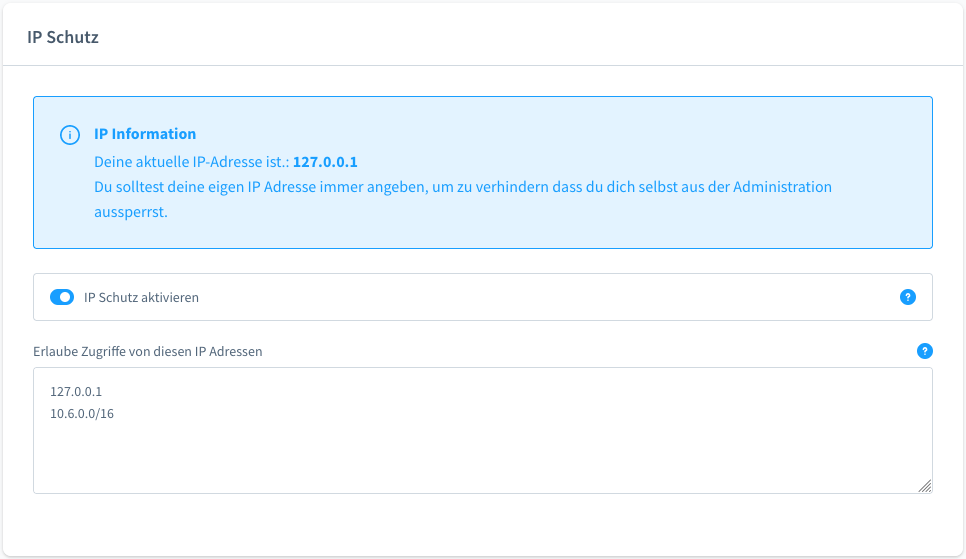Click the info circle icon in IP Information
This screenshot has width=966, height=559.
tap(70, 135)
